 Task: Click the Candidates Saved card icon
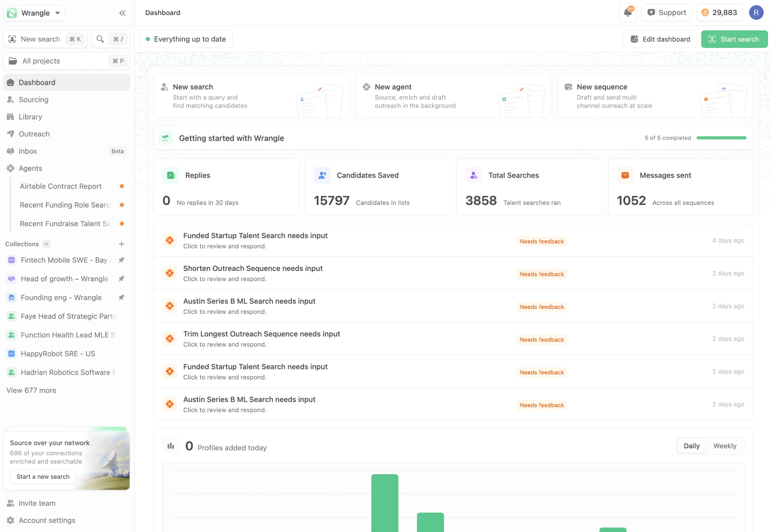click(x=322, y=175)
